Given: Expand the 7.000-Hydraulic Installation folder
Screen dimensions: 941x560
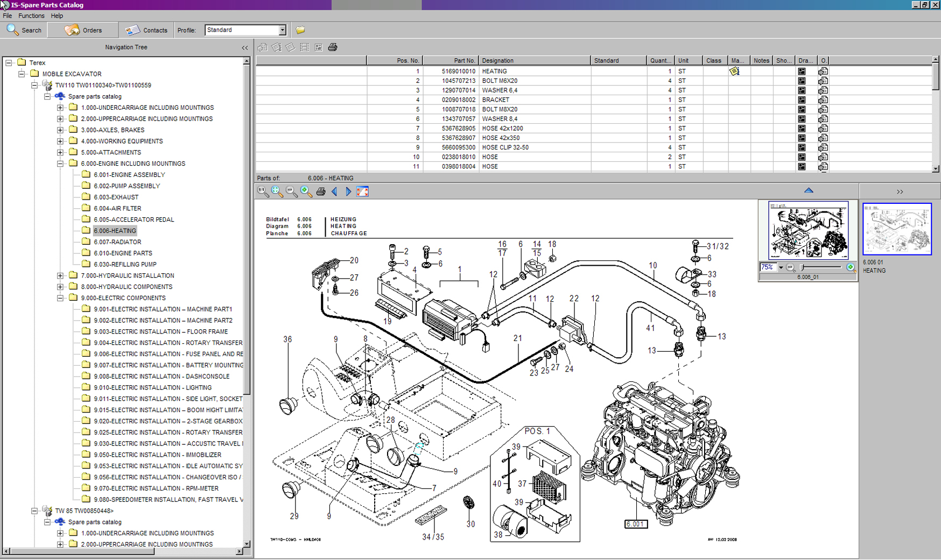Looking at the screenshot, I should coord(60,275).
